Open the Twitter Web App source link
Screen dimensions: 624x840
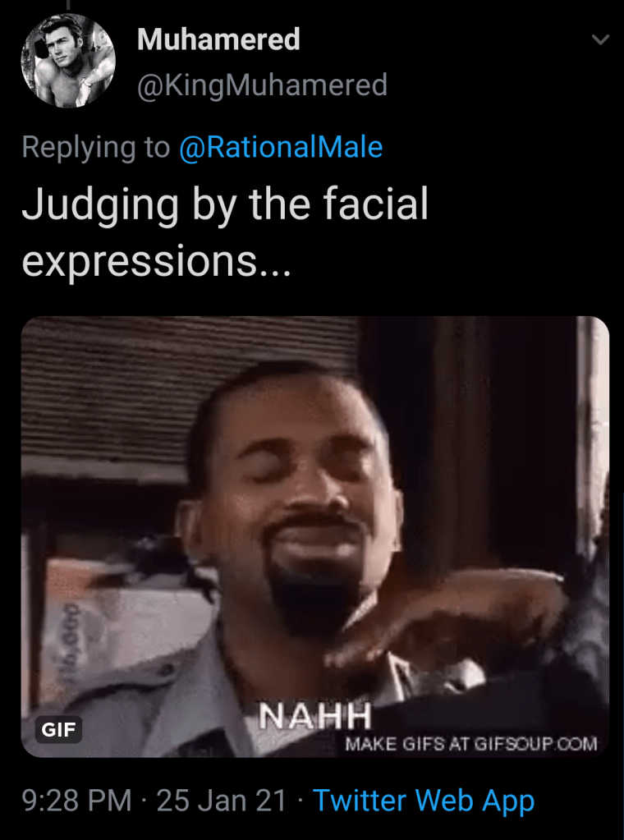coord(424,801)
